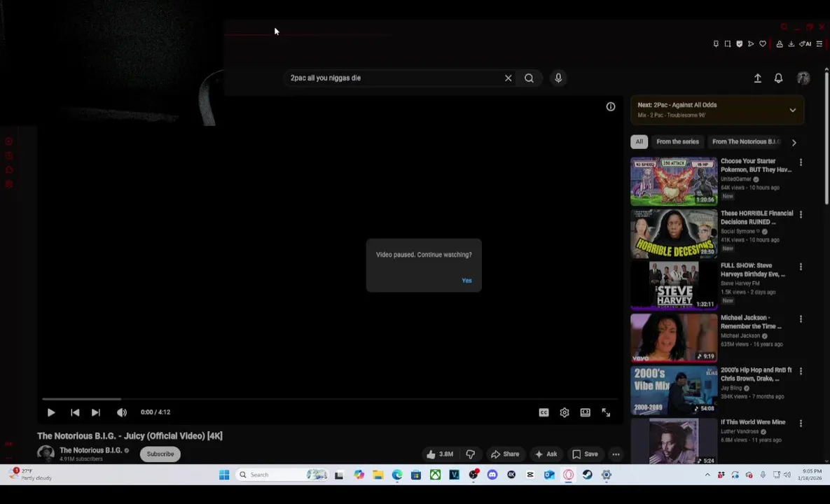This screenshot has width=830, height=504.
Task: Share the Juicy video
Action: tap(505, 454)
